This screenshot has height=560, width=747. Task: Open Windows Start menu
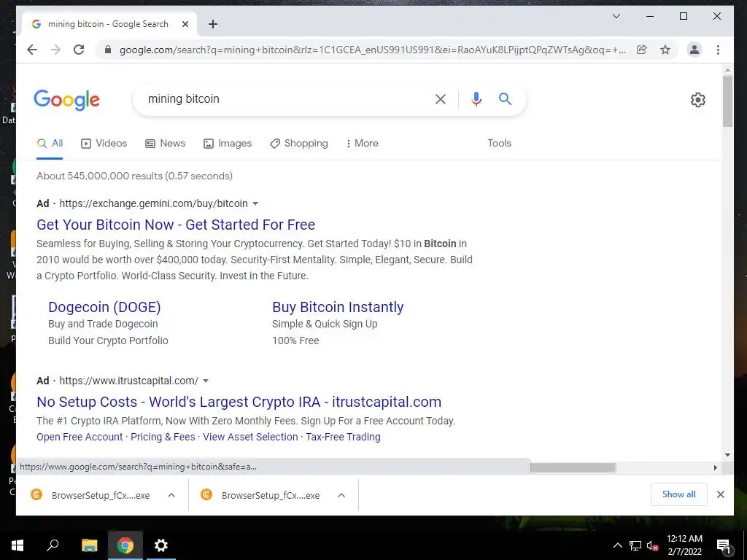[x=18, y=545]
